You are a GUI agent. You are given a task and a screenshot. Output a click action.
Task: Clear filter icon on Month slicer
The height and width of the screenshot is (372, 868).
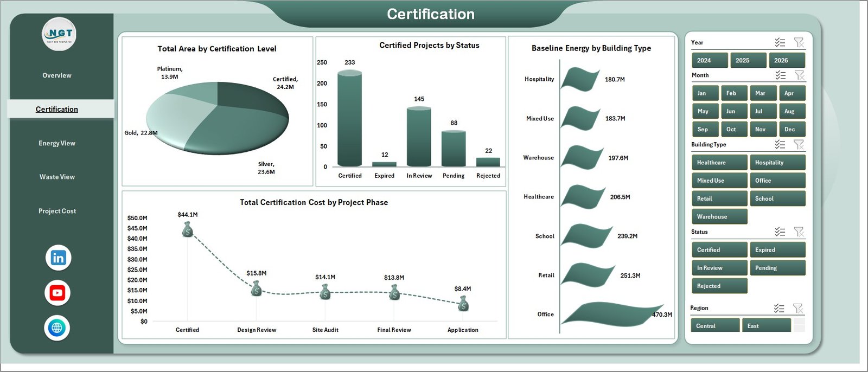click(799, 75)
